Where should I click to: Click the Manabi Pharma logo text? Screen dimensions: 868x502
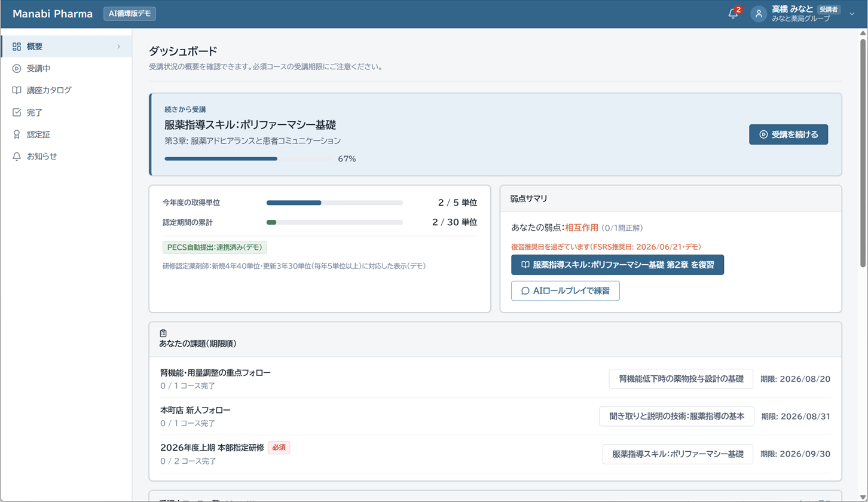coord(53,14)
